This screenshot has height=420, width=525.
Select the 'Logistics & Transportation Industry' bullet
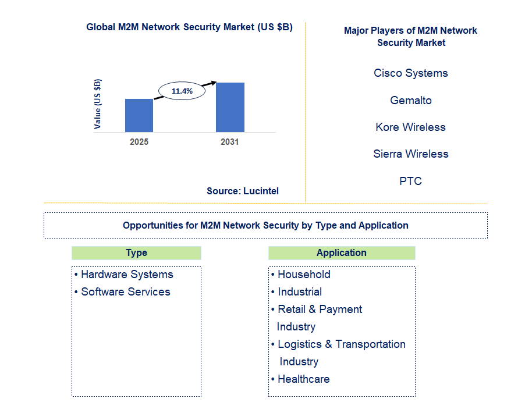[x=339, y=353]
